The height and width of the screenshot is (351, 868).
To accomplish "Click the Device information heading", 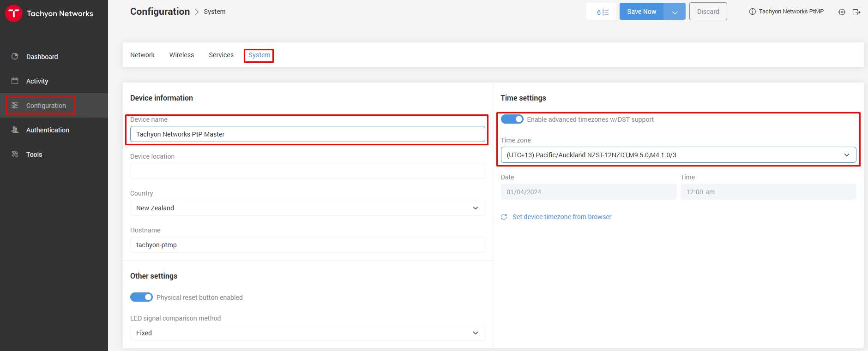I will tap(162, 98).
